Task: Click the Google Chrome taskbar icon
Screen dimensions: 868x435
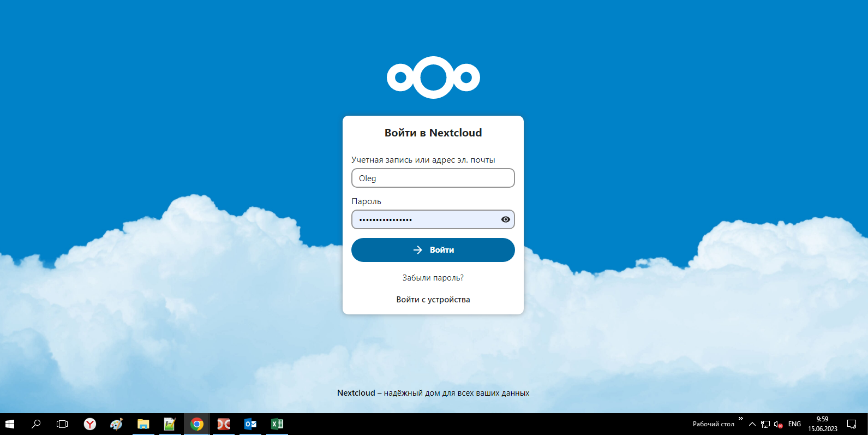Action: click(196, 424)
